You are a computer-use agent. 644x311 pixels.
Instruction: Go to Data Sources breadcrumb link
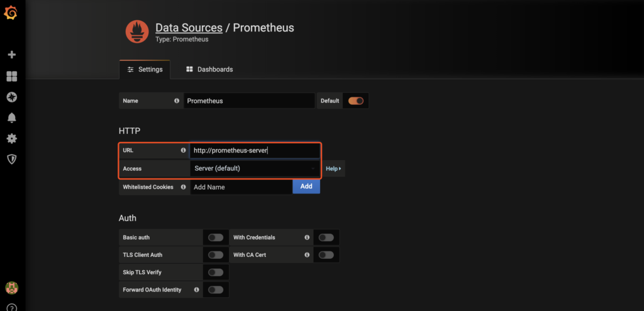click(189, 28)
